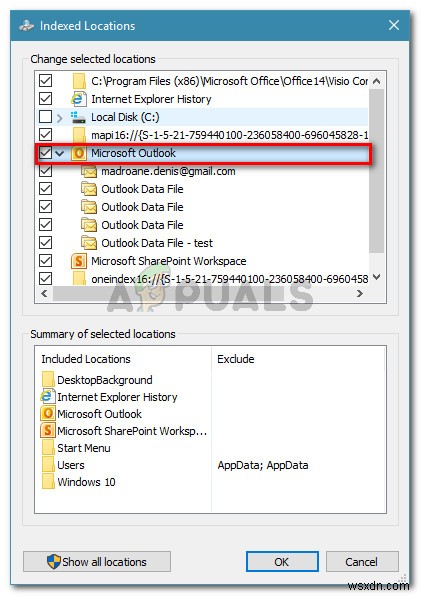
Task: Click the folder icon for C:\Program Files (x86) path
Action: point(79,81)
